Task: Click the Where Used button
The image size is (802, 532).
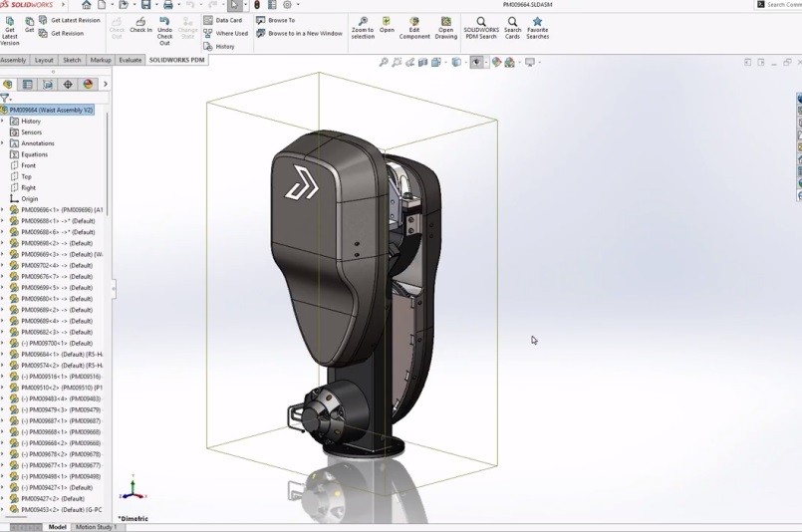Action: [x=225, y=33]
